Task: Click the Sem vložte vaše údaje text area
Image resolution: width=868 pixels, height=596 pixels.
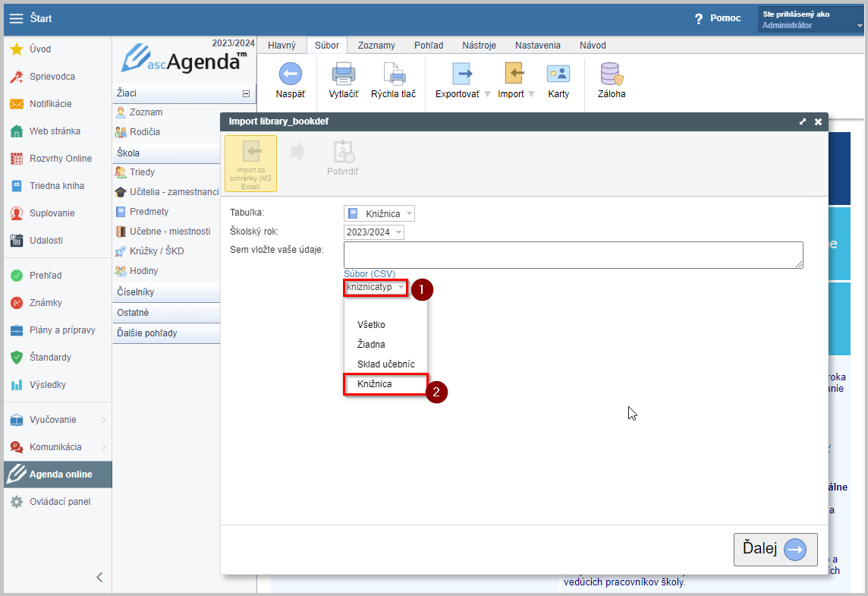Action: pos(573,255)
